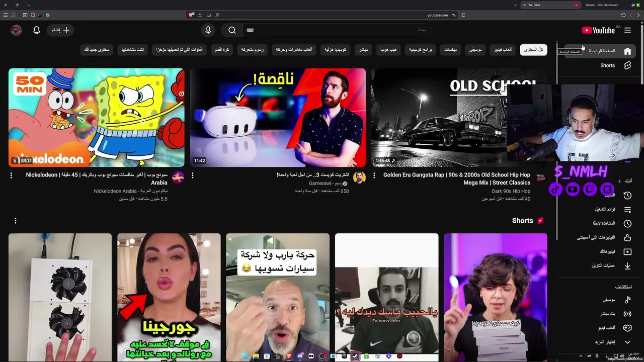Select the ألعاب مغامرات وحركة chip
644x362 pixels.
pyautogui.click(x=294, y=50)
